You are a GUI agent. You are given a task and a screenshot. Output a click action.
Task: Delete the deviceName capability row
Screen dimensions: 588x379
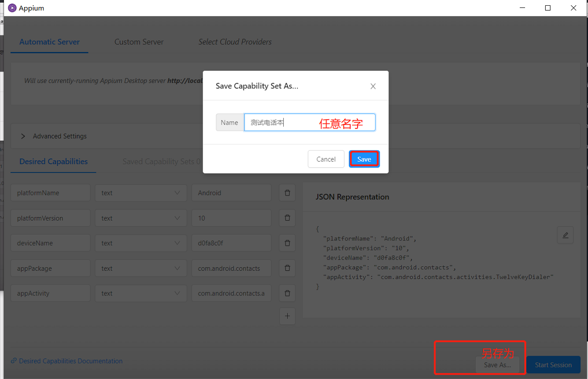coord(287,243)
